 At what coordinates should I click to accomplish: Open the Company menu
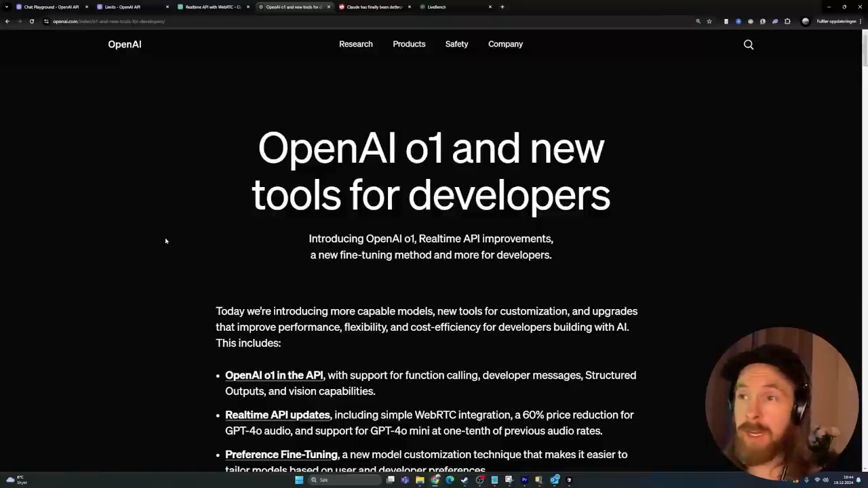pyautogui.click(x=505, y=44)
